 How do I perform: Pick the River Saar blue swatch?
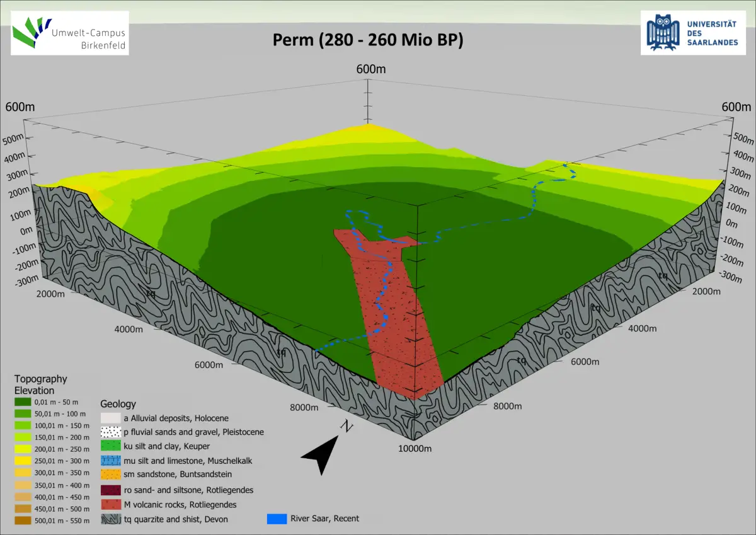point(277,519)
